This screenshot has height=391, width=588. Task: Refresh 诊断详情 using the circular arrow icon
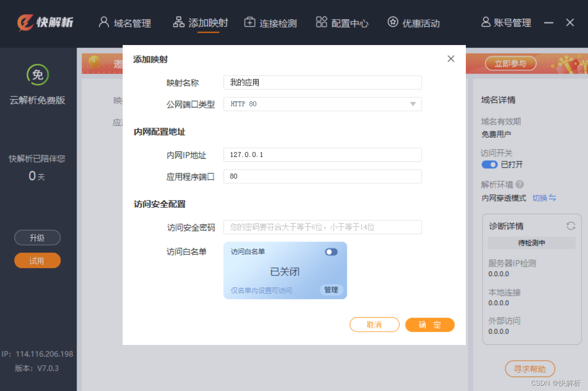[x=571, y=226]
